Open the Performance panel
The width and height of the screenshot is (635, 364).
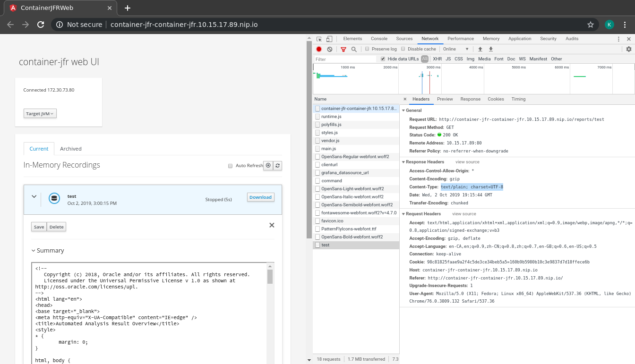coord(461,39)
